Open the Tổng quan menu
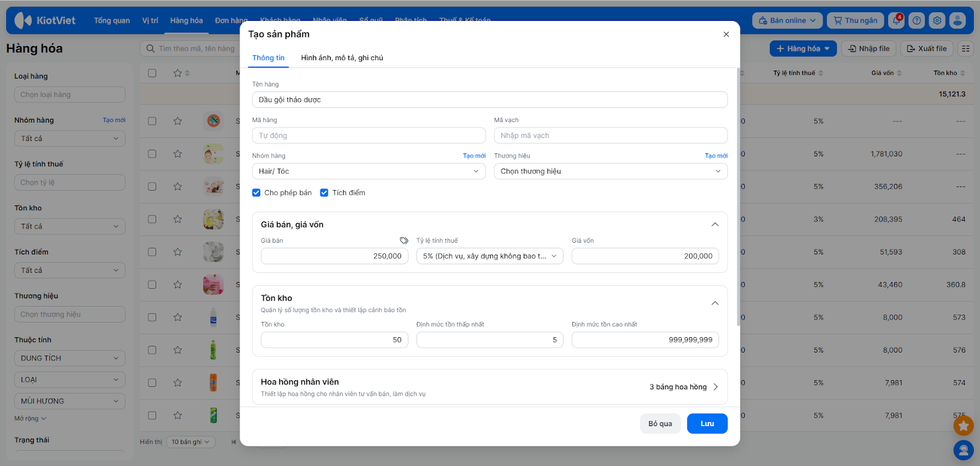 pyautogui.click(x=111, y=20)
